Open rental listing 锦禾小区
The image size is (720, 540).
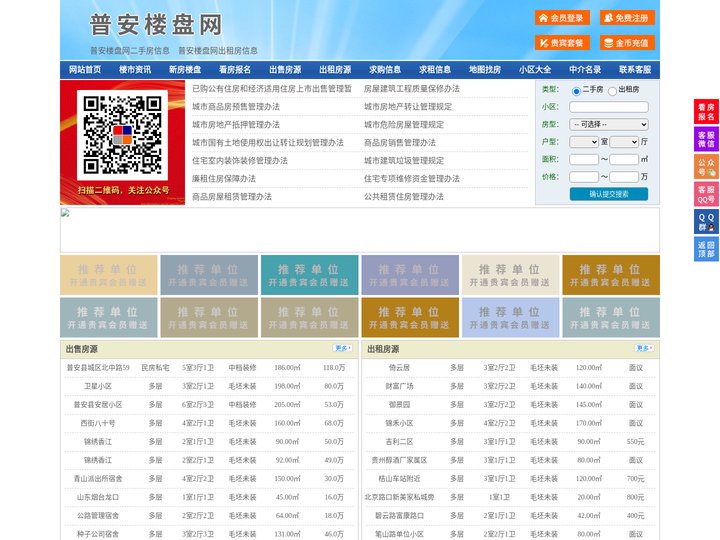tap(399, 423)
